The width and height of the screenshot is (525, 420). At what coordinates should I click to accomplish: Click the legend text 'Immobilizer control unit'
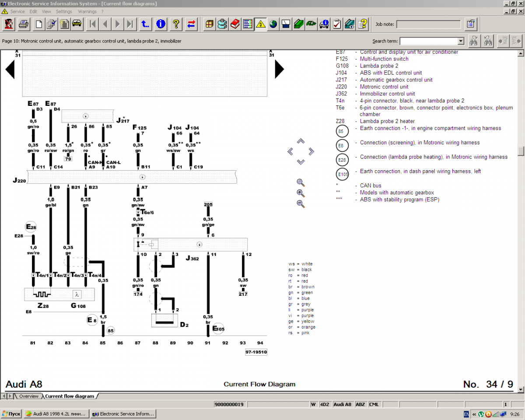pyautogui.click(x=387, y=94)
